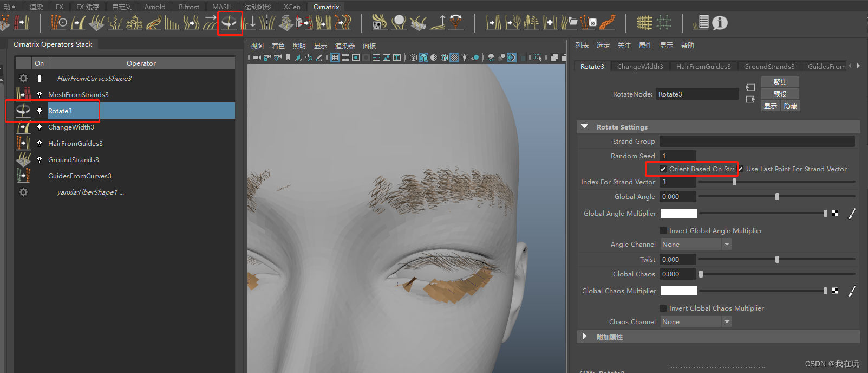This screenshot has height=373, width=868.
Task: Enable wireframe cube display icon
Action: click(413, 57)
